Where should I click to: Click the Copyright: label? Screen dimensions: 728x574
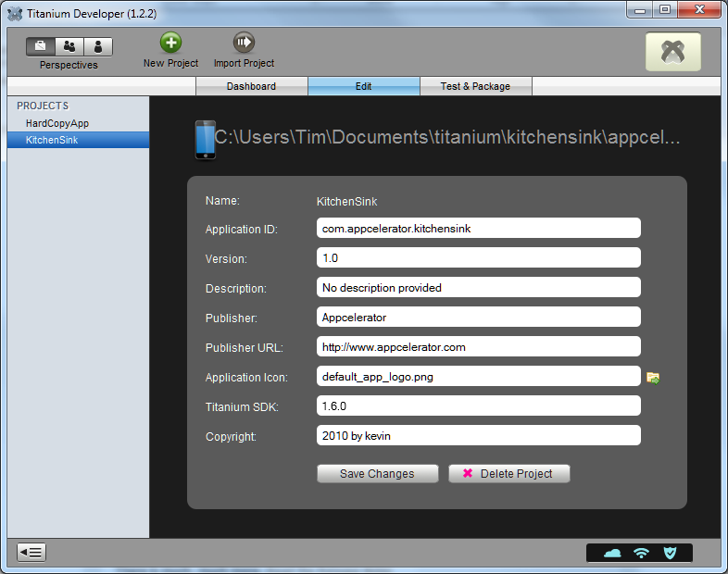tap(231, 437)
